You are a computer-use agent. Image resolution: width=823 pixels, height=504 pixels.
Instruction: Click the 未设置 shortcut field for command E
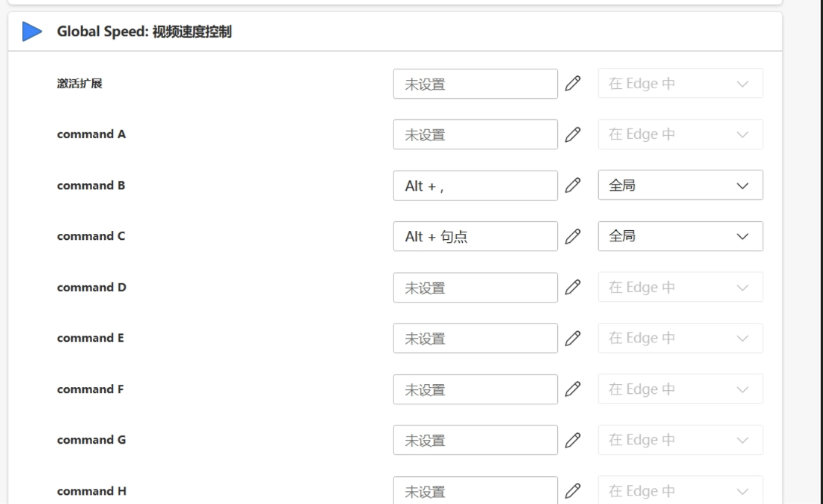(x=476, y=338)
